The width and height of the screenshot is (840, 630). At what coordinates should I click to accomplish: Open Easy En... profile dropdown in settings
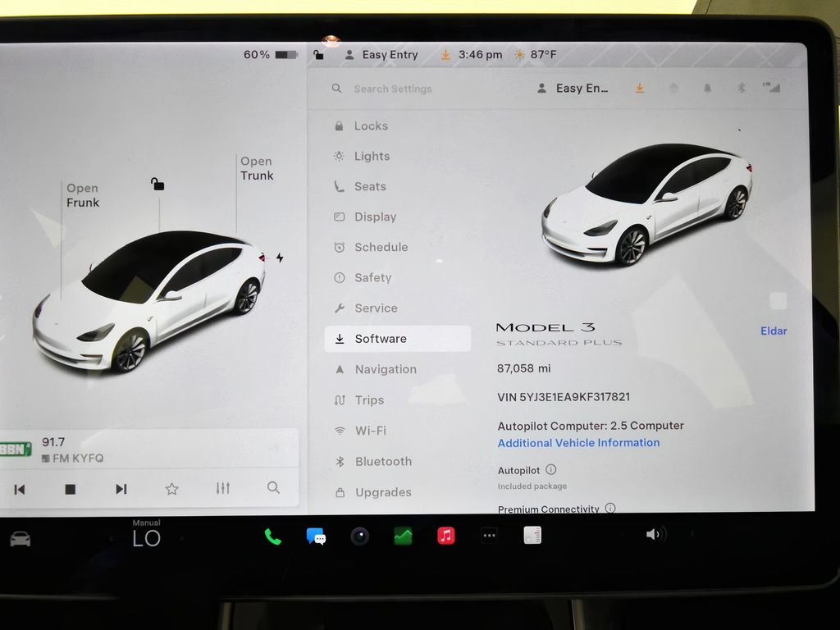[x=573, y=89]
